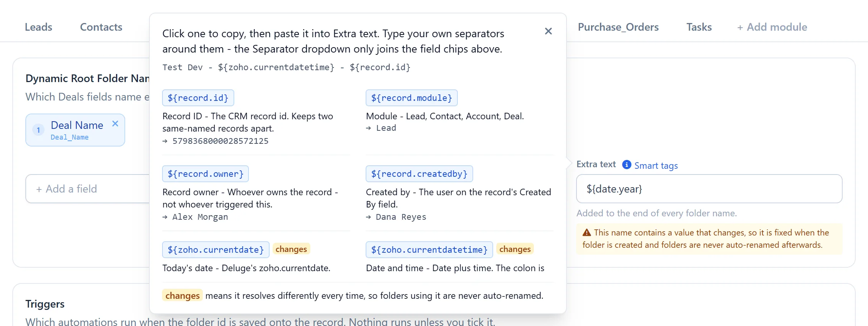Click the 'Extra text' label

[596, 164]
